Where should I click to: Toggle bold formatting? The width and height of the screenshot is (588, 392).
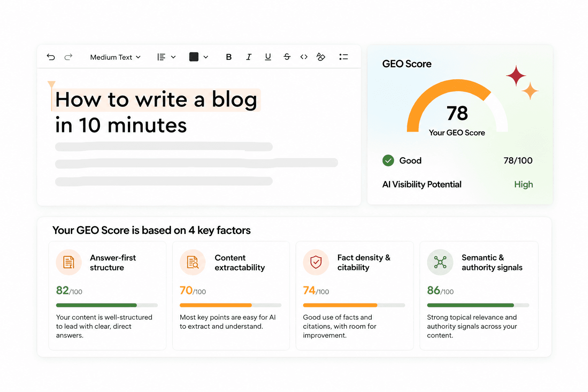point(229,57)
